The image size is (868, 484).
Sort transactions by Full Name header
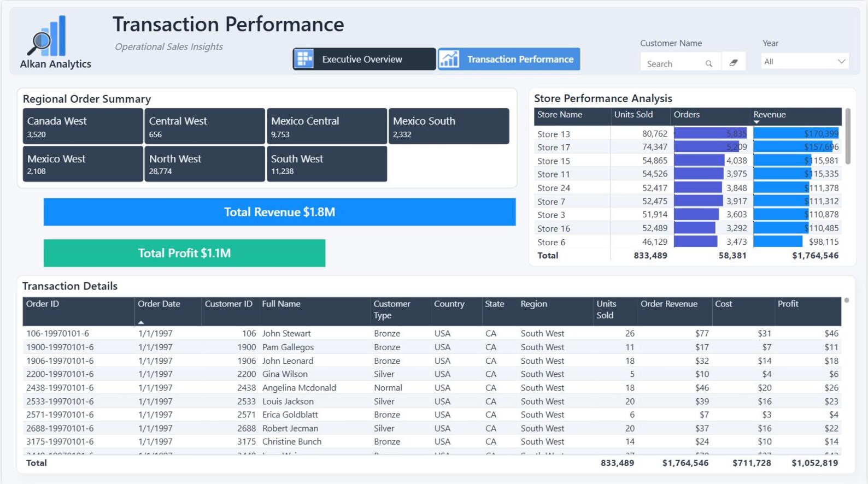coord(314,311)
